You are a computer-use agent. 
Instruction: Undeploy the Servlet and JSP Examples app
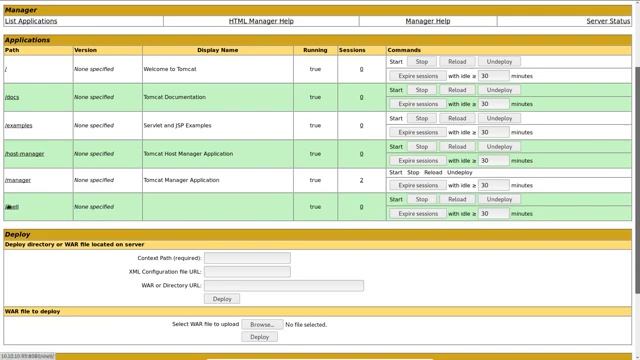click(x=499, y=118)
